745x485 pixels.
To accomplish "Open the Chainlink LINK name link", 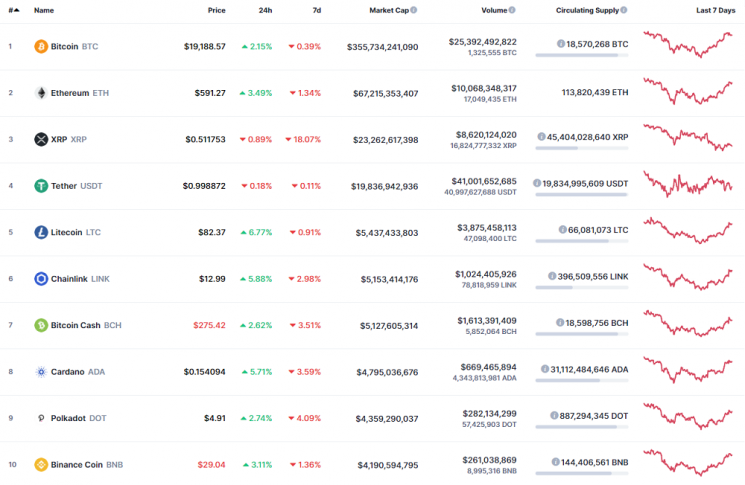I will [80, 279].
